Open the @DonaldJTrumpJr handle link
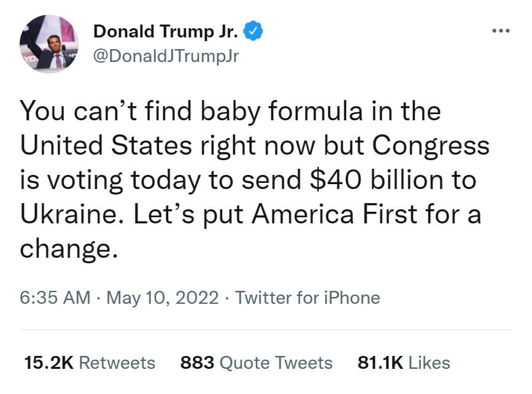The width and height of the screenshot is (532, 394). click(166, 56)
